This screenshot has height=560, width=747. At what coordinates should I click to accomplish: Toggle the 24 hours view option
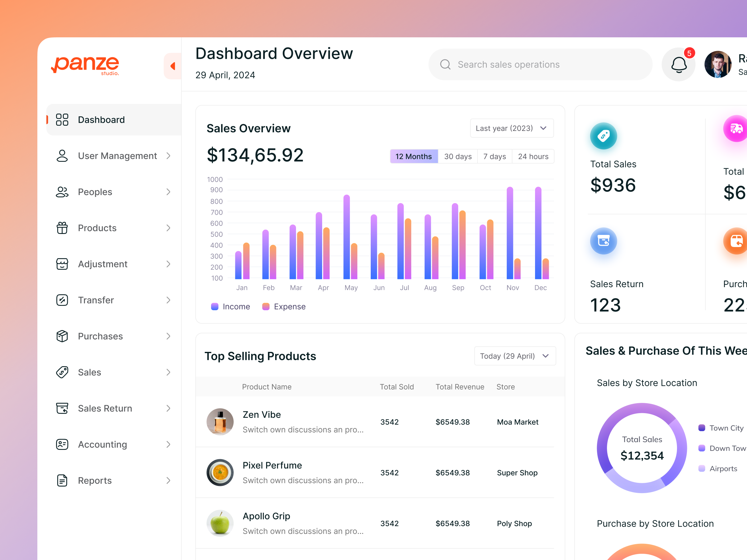[x=533, y=156]
